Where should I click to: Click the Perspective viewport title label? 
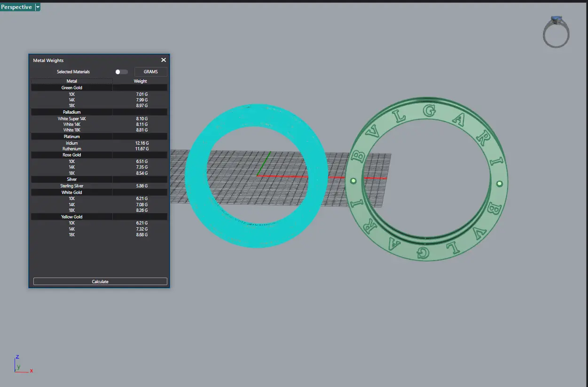point(16,7)
